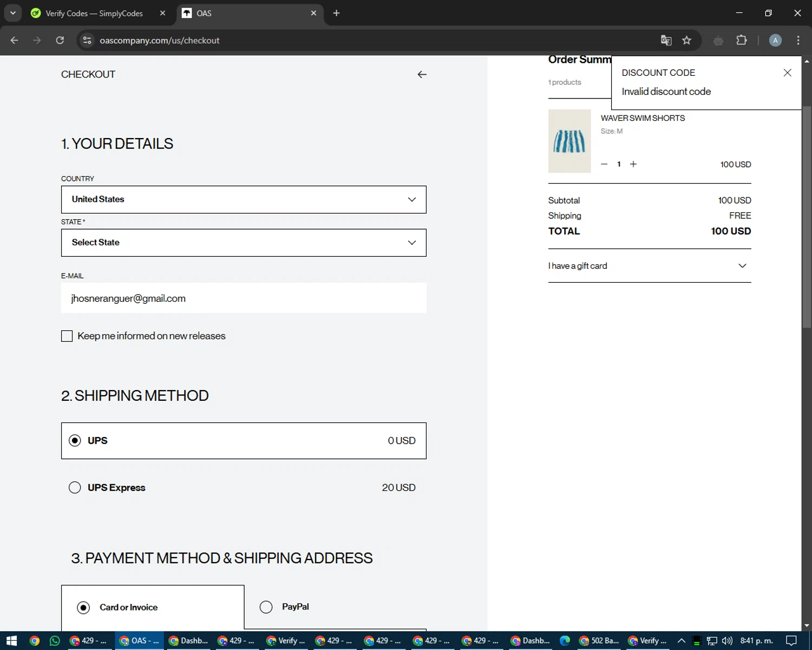Click the E-mail input field
Viewport: 812px width, 650px height.
pos(244,298)
